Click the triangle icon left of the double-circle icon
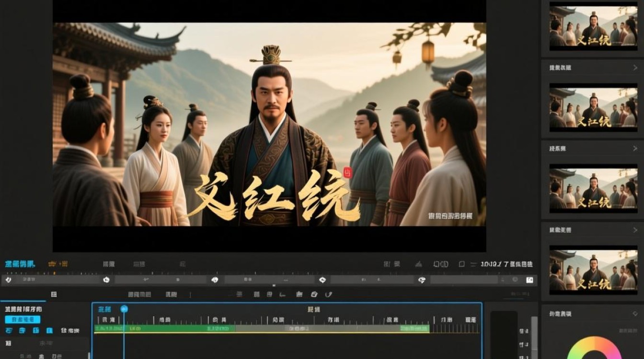 click(x=418, y=264)
